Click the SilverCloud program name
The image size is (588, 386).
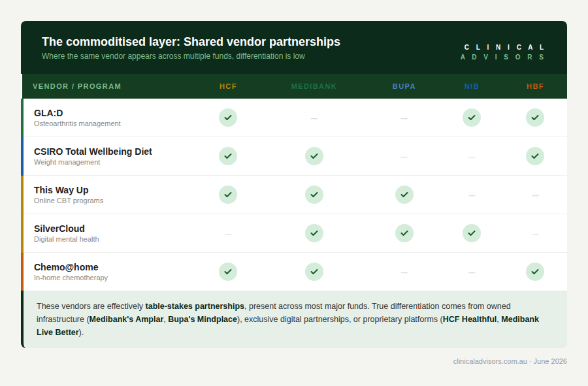59,229
